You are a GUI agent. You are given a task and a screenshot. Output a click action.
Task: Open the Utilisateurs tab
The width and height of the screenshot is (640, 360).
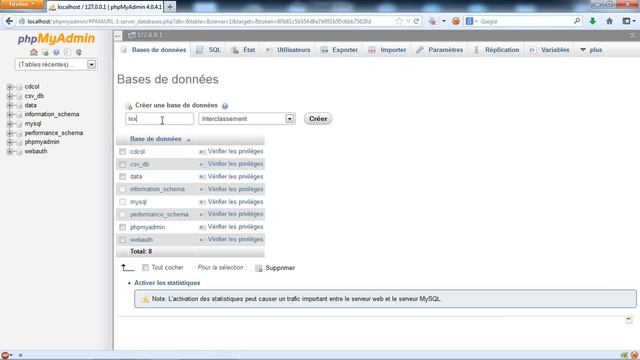point(288,50)
